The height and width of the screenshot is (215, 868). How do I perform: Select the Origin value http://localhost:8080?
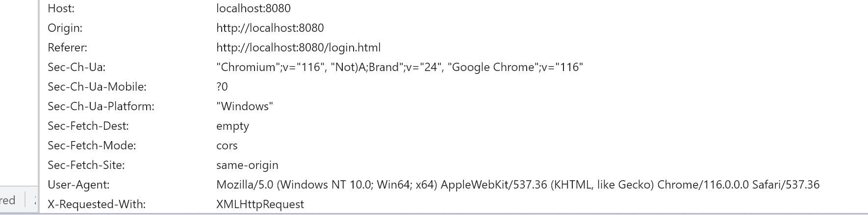[270, 28]
